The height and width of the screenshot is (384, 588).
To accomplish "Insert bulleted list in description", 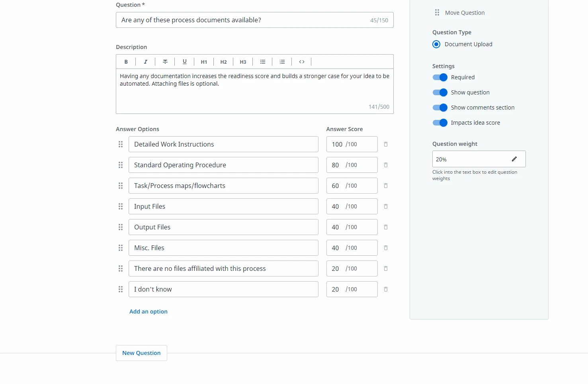I will 263,62.
